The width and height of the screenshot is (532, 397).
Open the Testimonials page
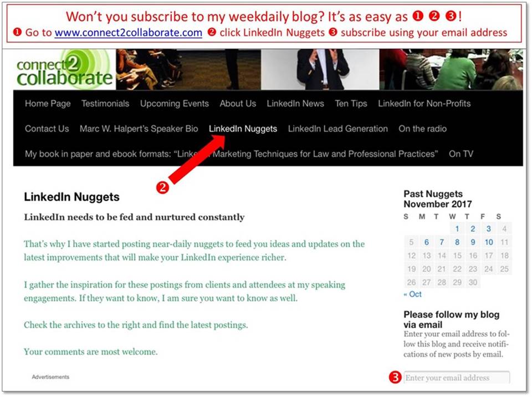[105, 104]
